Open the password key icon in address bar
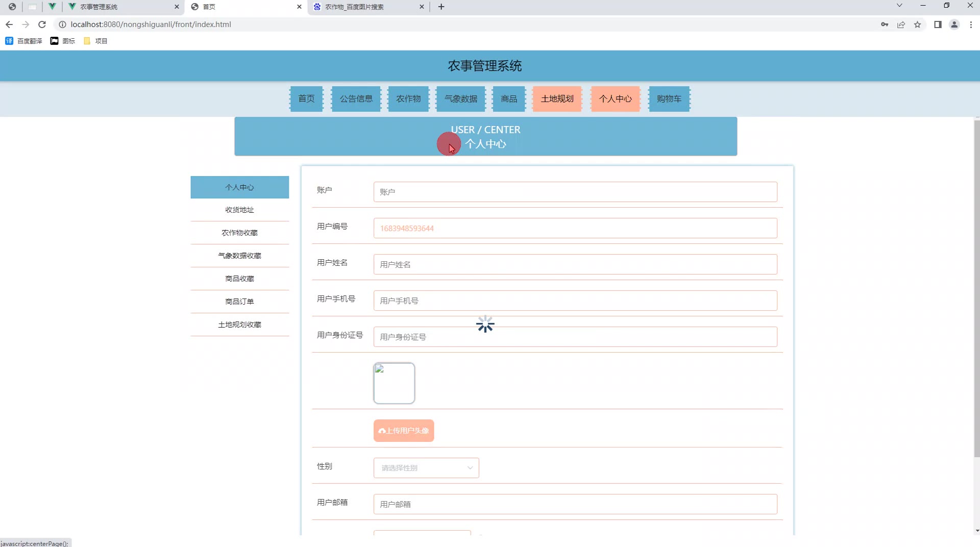This screenshot has width=980, height=547. 885,24
